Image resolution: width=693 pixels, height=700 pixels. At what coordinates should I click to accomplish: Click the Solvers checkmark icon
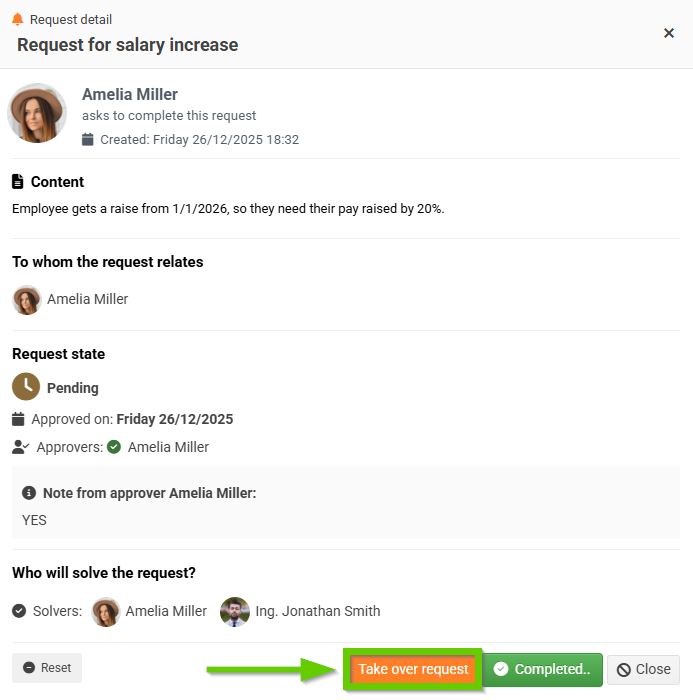19,611
